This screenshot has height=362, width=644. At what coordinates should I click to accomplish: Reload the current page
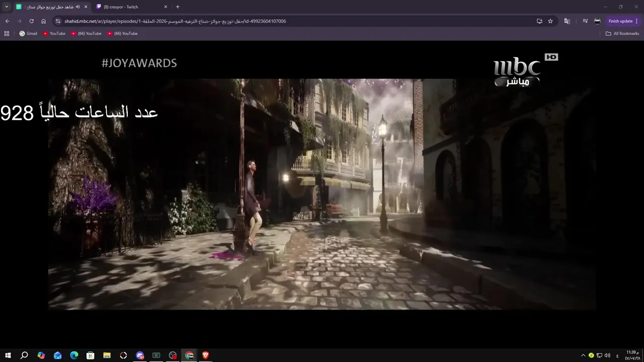pos(31,21)
